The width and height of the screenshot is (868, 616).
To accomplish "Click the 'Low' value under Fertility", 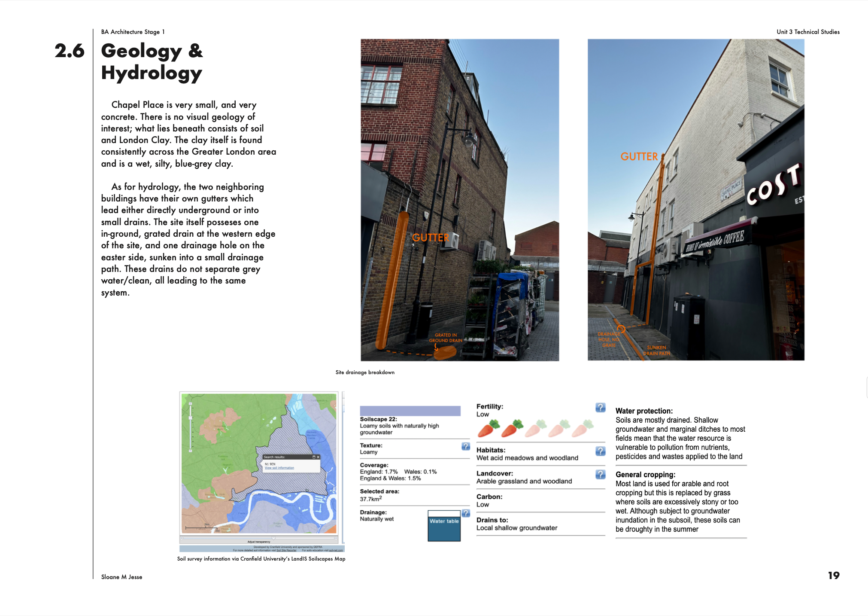I will click(483, 415).
